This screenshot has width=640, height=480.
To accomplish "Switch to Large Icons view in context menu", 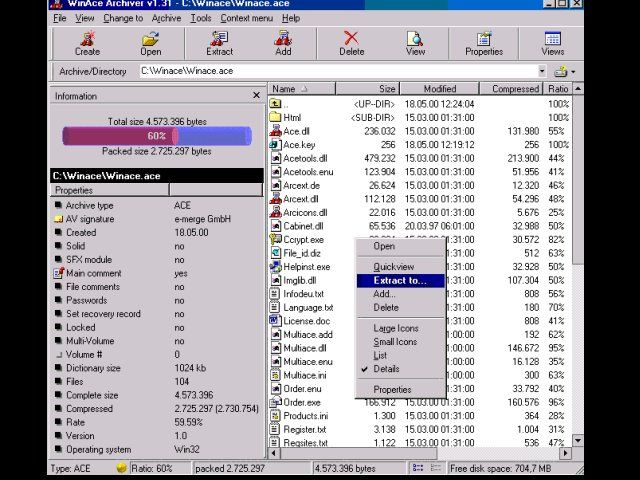I will point(400,328).
